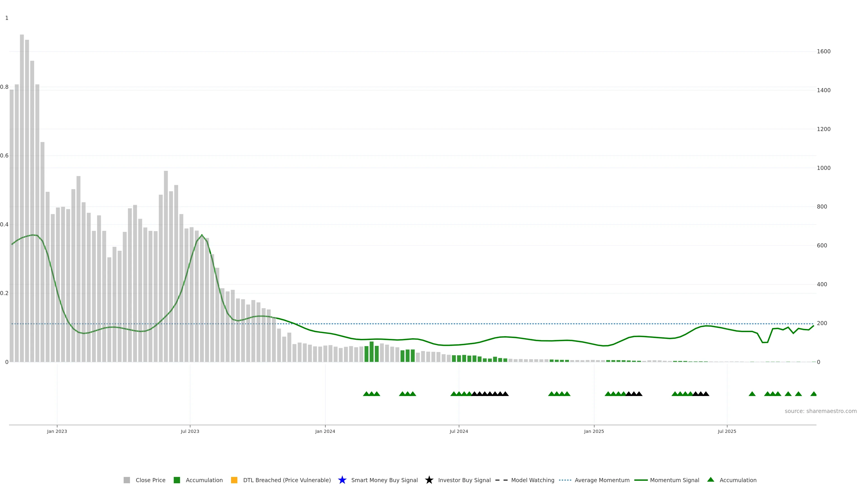The image size is (868, 488).
Task: Click the blue Smart Money star icon
Action: click(x=342, y=480)
